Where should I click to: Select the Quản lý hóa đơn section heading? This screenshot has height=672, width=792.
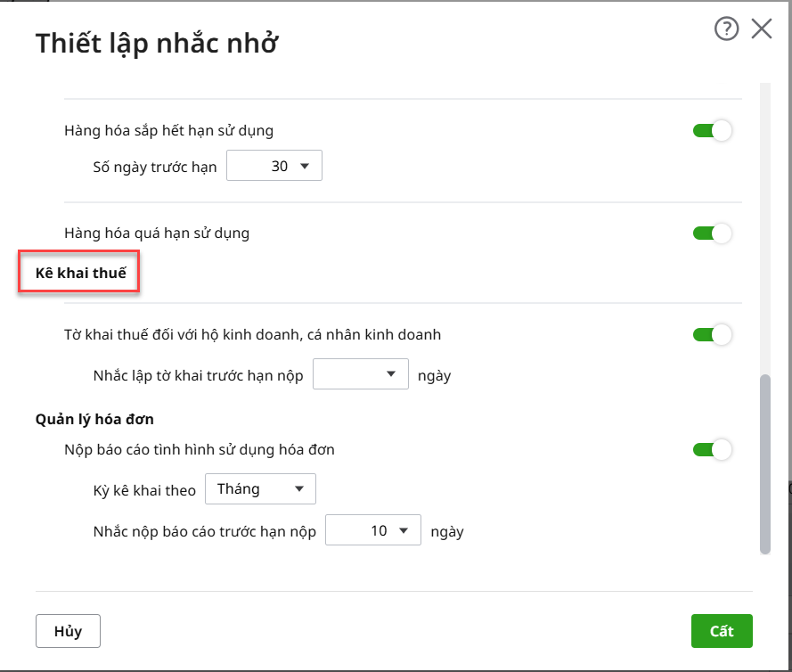pyautogui.click(x=88, y=419)
